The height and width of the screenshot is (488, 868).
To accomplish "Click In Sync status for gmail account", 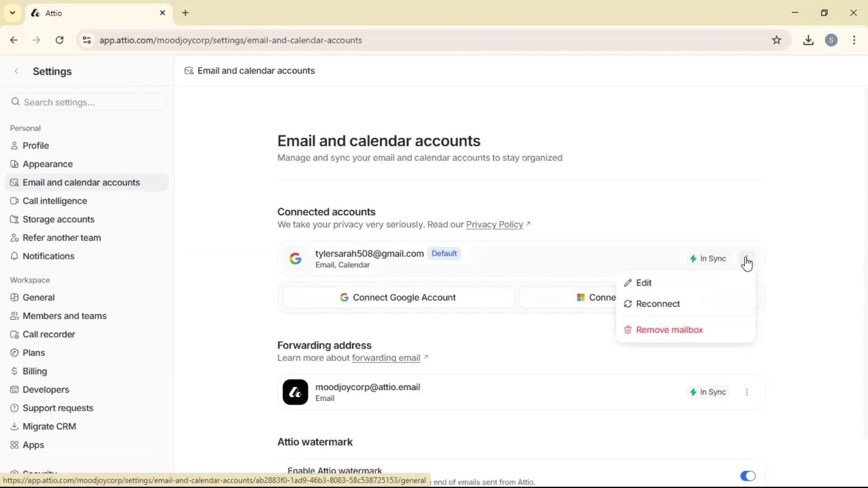I will 708,259.
